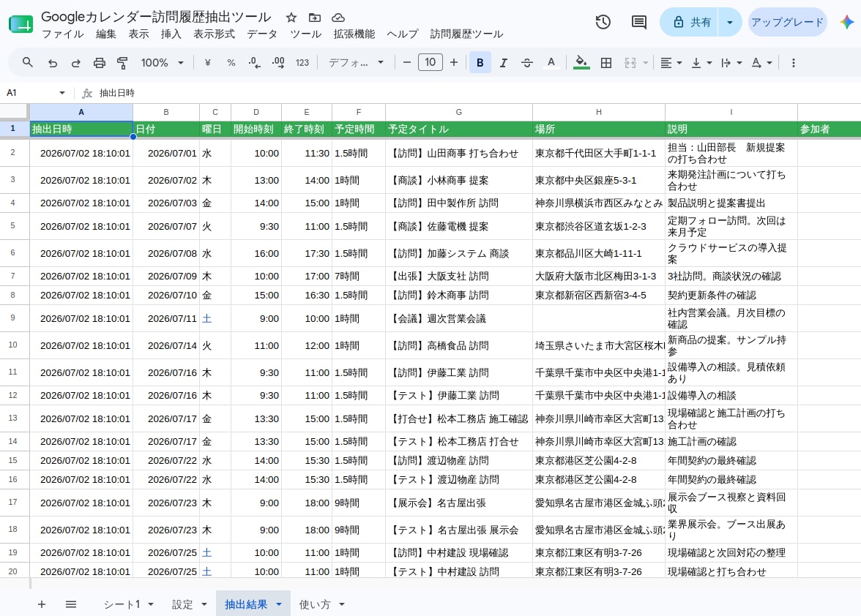861x616 pixels.
Task: Open the merge cells dropdown arrow
Action: pos(646,62)
